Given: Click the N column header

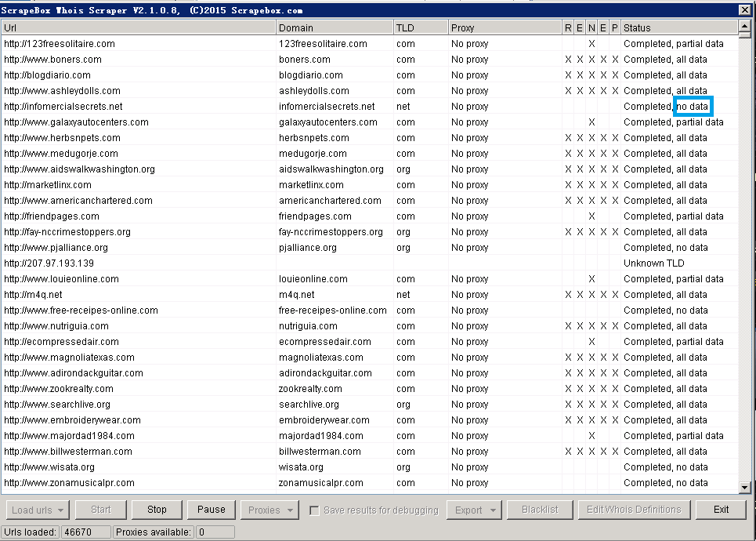Looking at the screenshot, I should point(591,27).
